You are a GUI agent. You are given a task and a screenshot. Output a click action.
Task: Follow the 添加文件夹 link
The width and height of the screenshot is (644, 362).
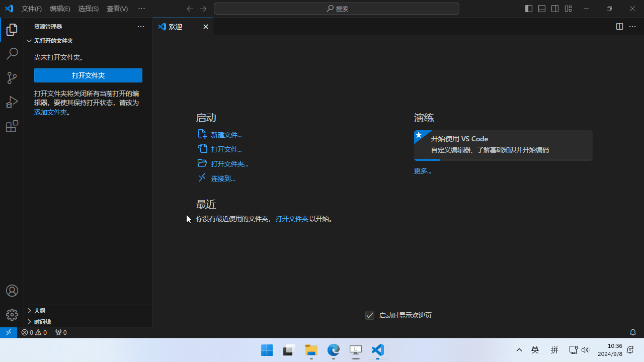point(50,112)
